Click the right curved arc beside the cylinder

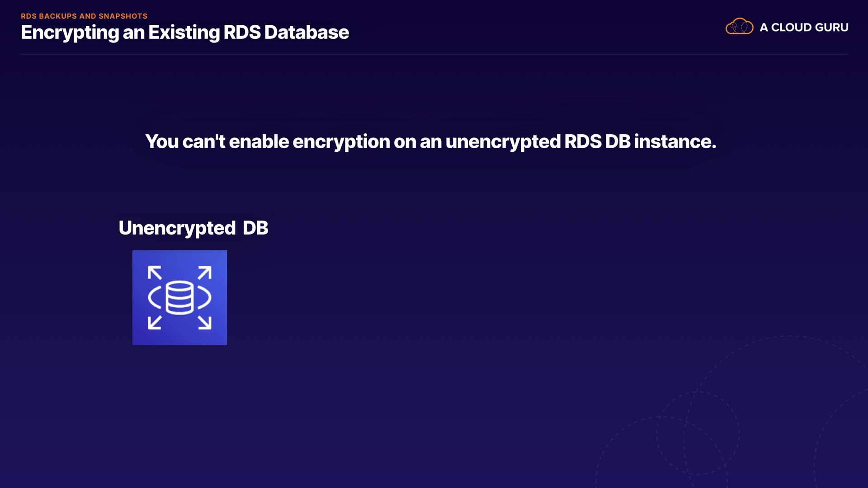205,298
